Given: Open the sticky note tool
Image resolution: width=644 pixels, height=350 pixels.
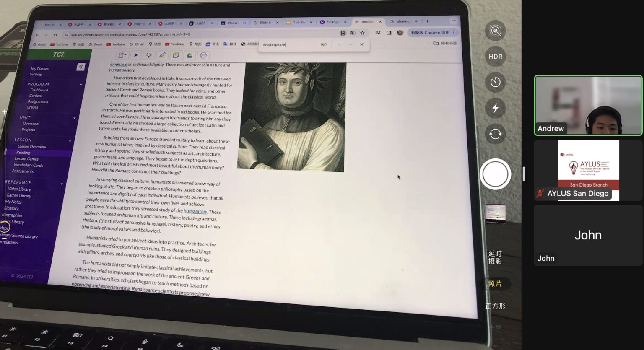Looking at the screenshot, I should point(176,55).
